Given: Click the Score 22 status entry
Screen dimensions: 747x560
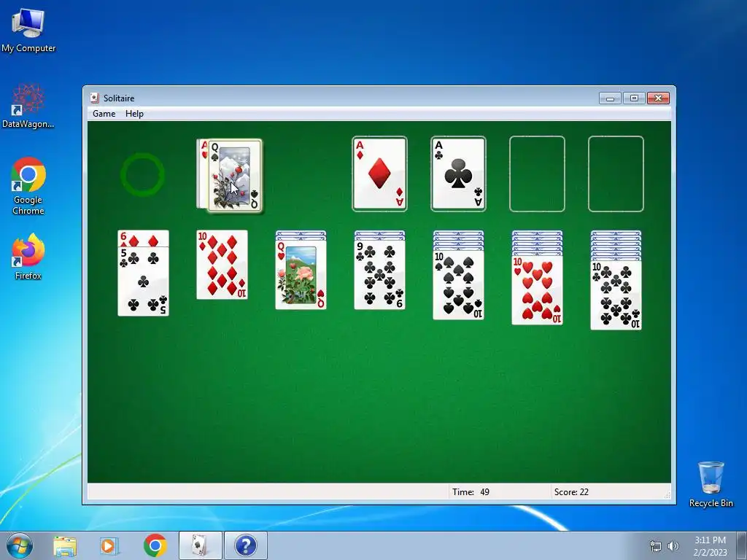Looking at the screenshot, I should point(571,492).
